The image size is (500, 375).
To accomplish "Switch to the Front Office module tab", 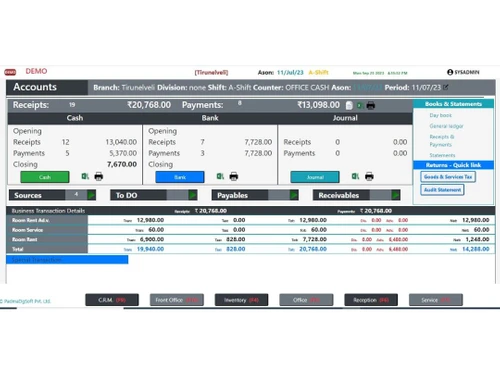I will click(x=177, y=300).
